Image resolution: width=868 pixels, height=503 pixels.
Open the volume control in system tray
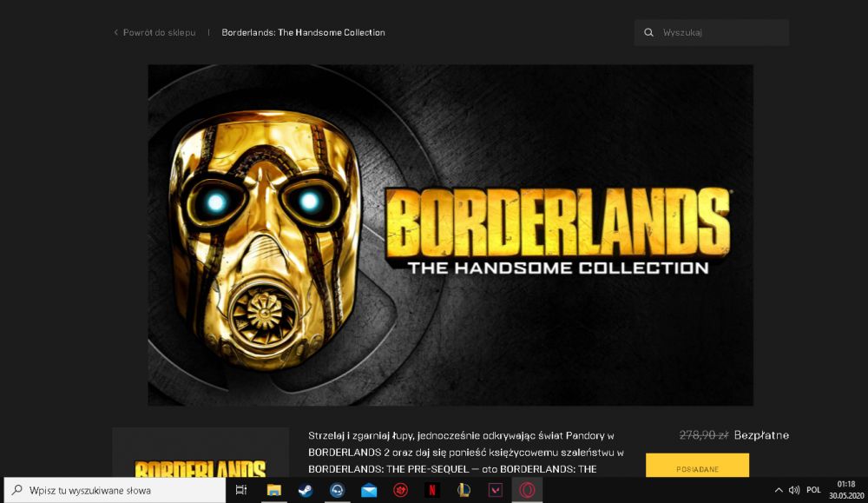tap(793, 490)
